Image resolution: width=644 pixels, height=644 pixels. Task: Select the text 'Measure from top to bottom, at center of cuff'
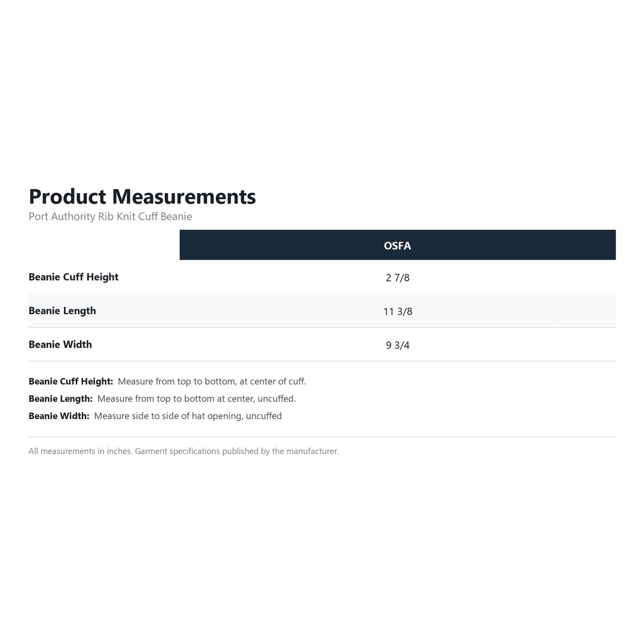211,382
